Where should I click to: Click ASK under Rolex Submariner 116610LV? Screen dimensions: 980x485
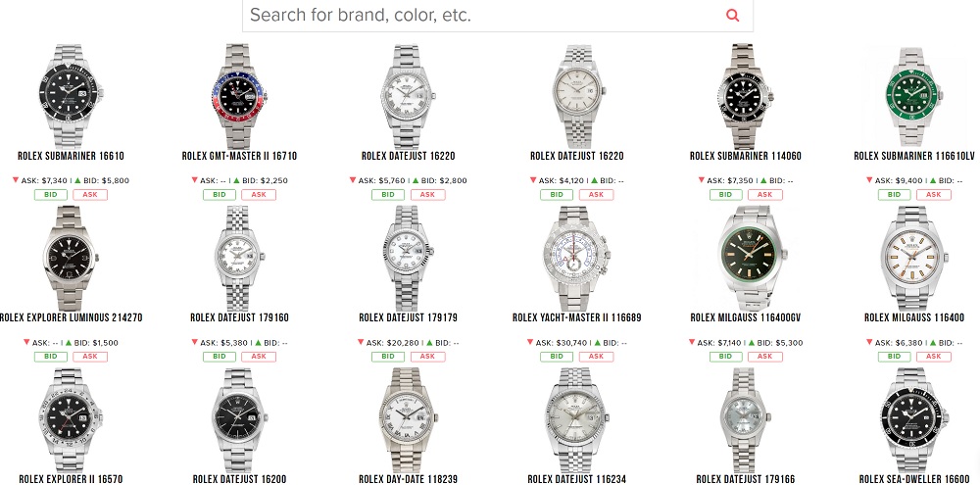click(x=934, y=194)
